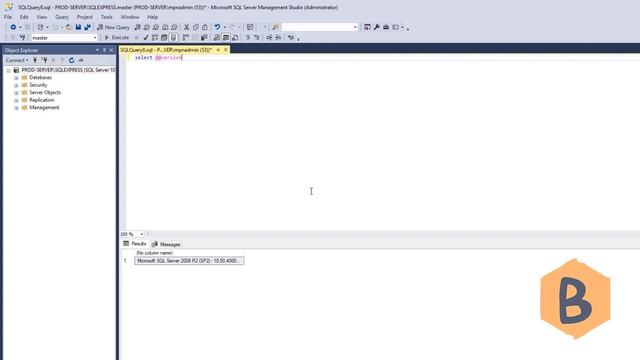Click the Increase Indent icon
The width and height of the screenshot is (640, 360).
tap(278, 38)
